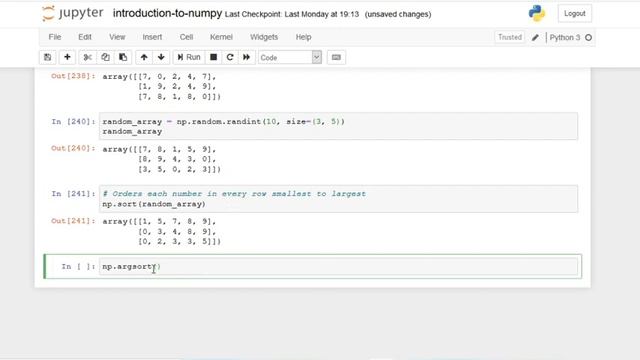Paste cells below
The image size is (640, 360).
click(x=123, y=57)
